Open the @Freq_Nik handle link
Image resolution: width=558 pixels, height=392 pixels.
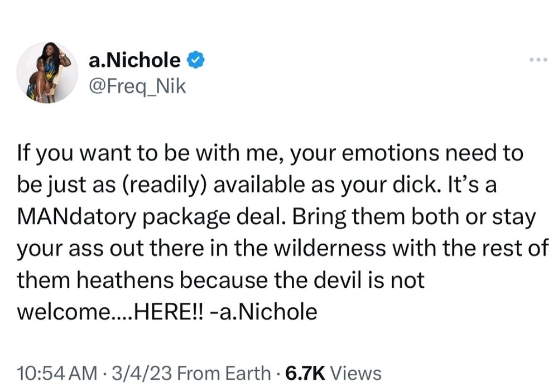click(137, 86)
